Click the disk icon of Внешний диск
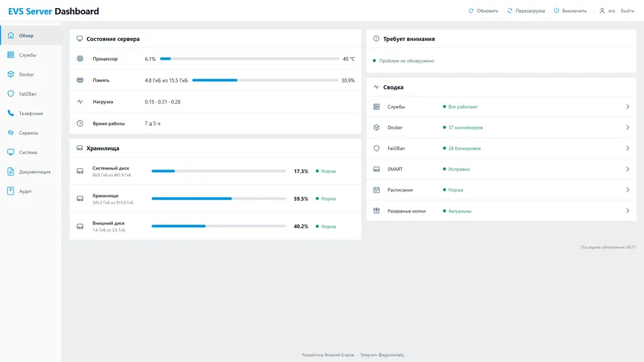644x362 pixels. [x=80, y=226]
